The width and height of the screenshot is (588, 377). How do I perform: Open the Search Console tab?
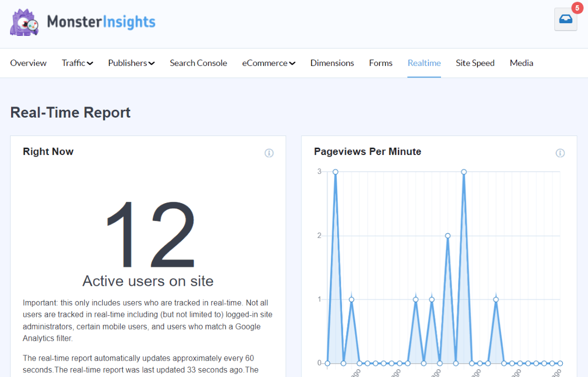(198, 63)
